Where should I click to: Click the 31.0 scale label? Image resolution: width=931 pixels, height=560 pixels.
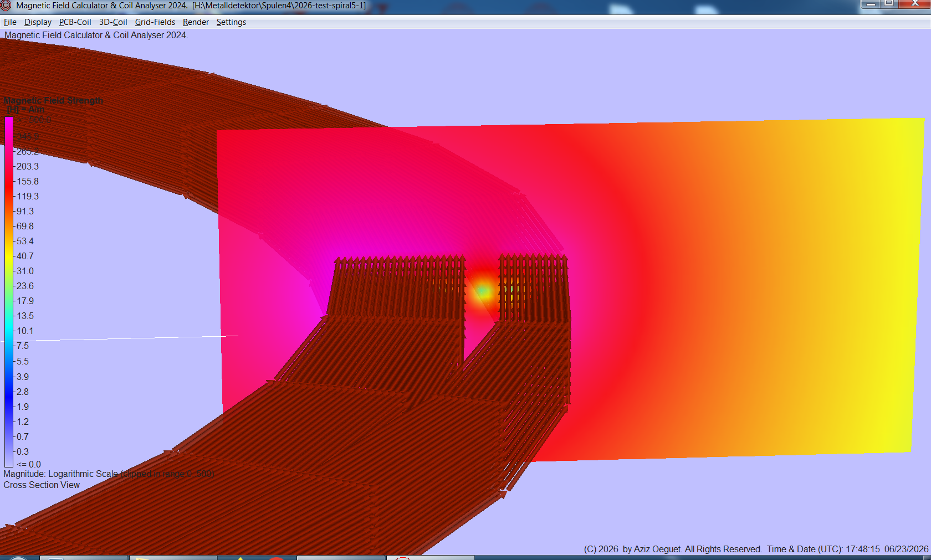(x=25, y=271)
